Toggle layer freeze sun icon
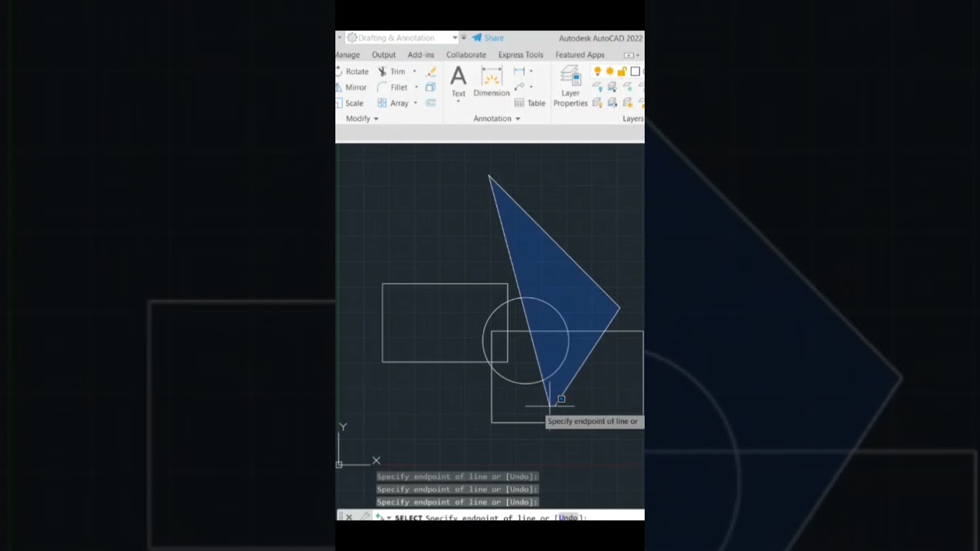Screen dimensions: 980x551 (x=610, y=71)
